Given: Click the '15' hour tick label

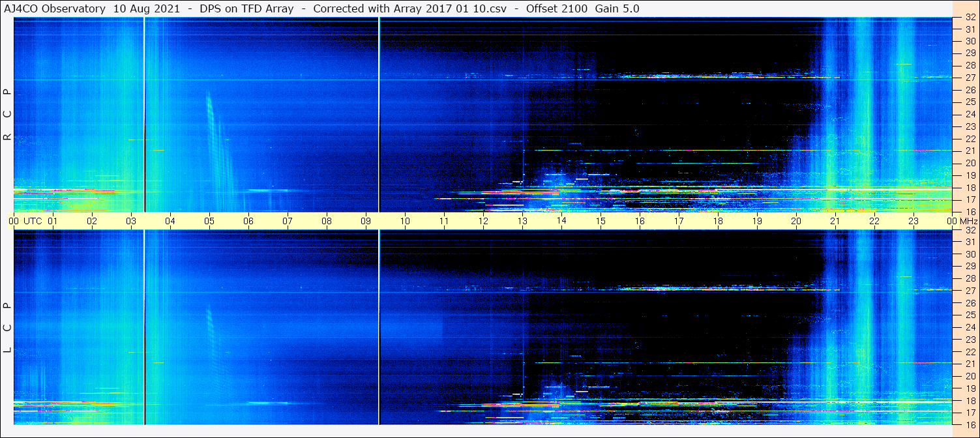Looking at the screenshot, I should [x=601, y=221].
